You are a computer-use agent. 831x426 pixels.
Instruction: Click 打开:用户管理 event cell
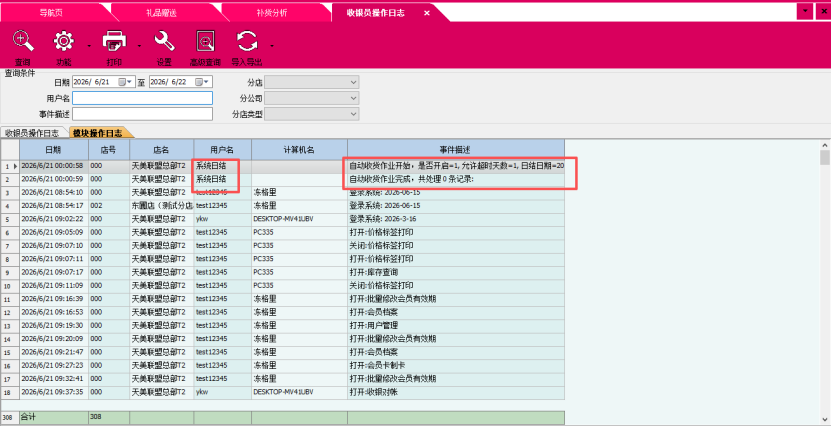456,325
